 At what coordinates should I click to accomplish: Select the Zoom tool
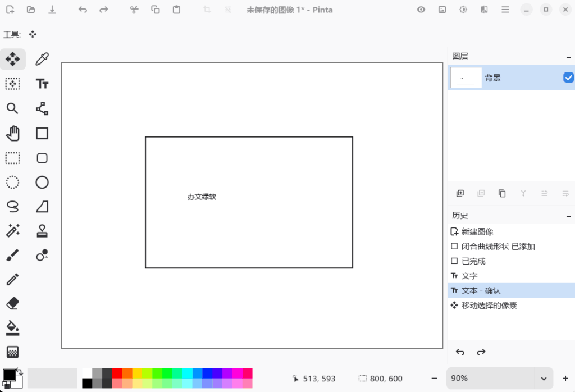tap(13, 108)
